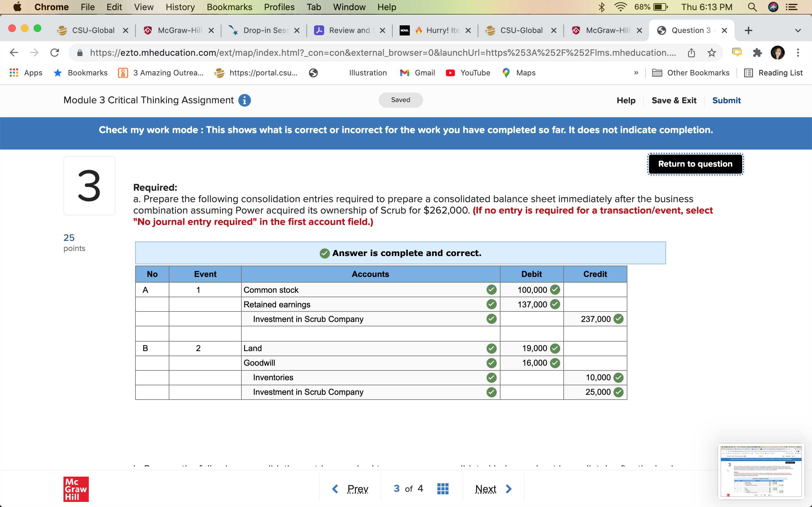Star the current page with the bookmark icon
The image size is (812, 507).
[711, 53]
